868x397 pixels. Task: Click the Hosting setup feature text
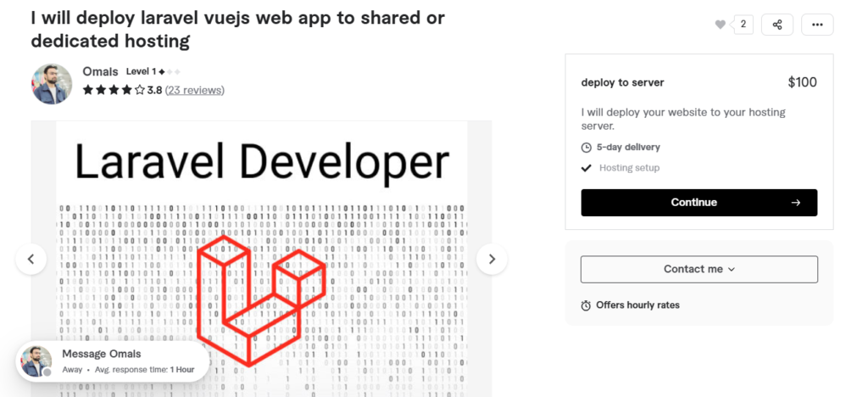coord(630,168)
